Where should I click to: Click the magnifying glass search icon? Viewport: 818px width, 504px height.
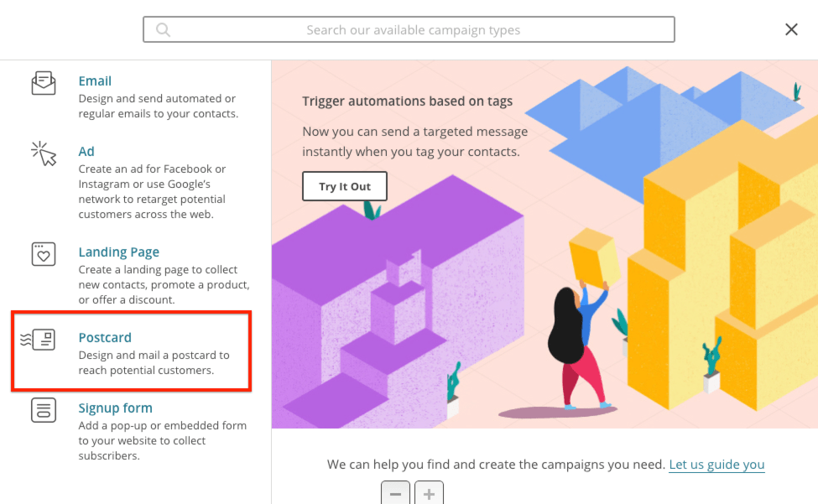[x=164, y=30]
